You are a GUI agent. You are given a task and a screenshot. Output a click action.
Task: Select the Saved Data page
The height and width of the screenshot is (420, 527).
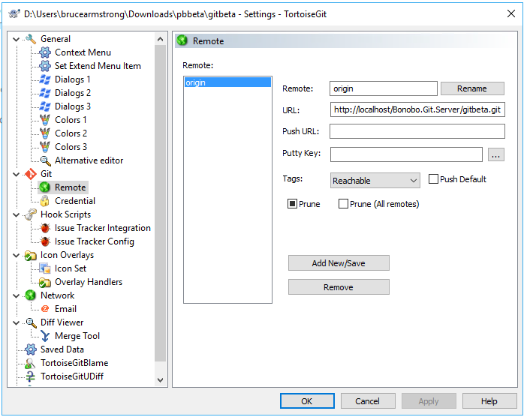pos(62,349)
